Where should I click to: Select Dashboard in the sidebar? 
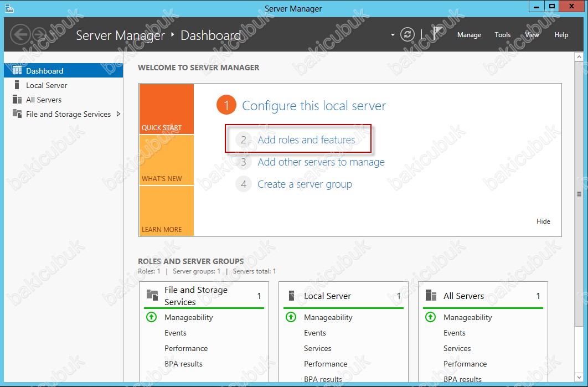[x=63, y=70]
